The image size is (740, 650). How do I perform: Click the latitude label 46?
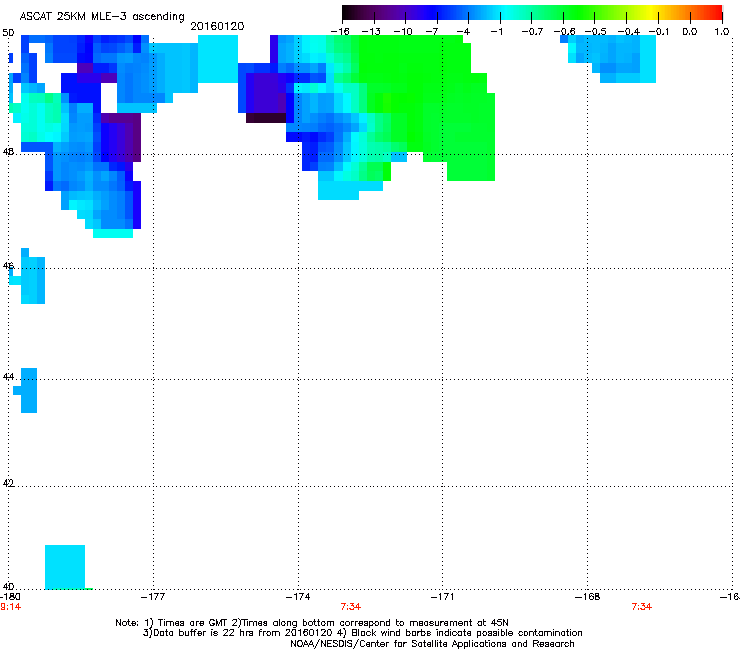click(x=8, y=266)
